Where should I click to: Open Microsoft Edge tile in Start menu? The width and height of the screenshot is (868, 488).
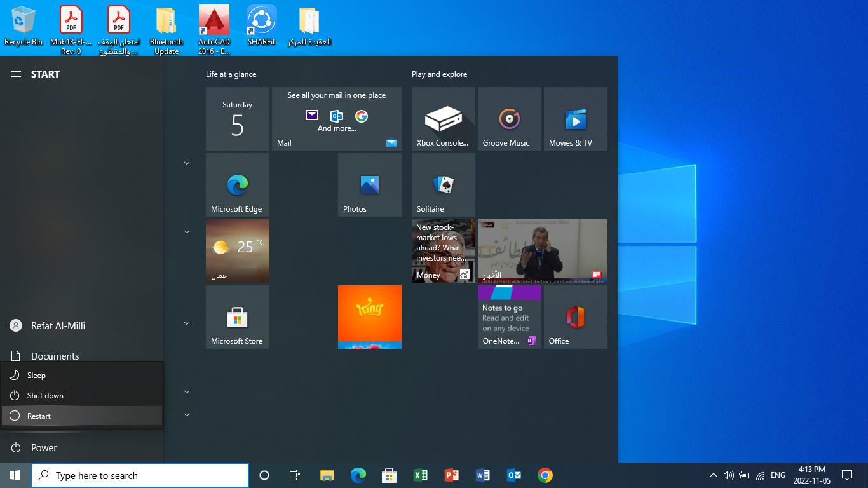tap(237, 185)
